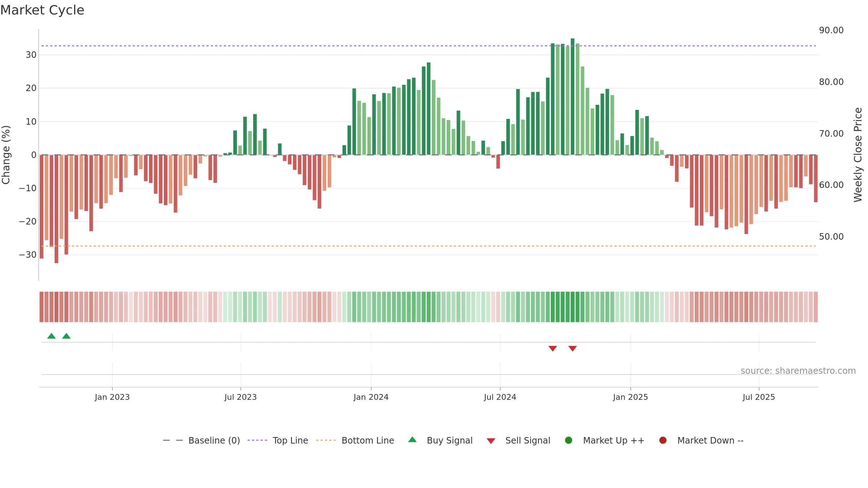Click the green Buy Signal triangle in legend
Screen dimensions: 868x488
pyautogui.click(x=412, y=440)
